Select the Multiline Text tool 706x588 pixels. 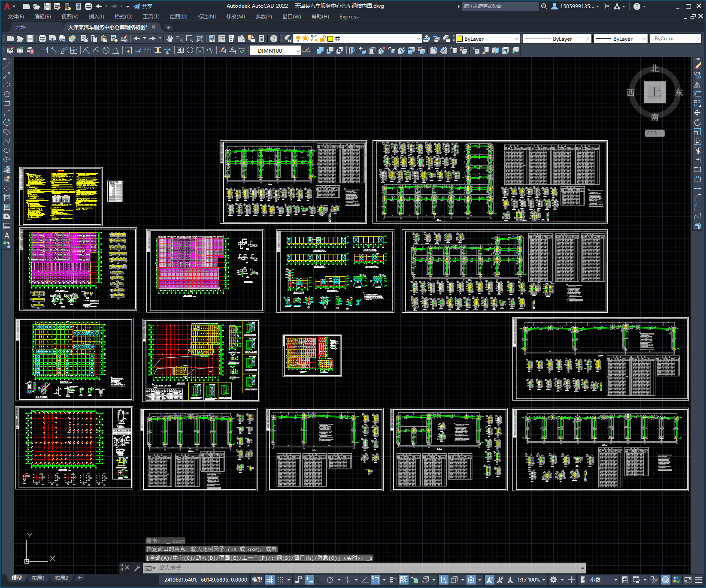click(7, 235)
